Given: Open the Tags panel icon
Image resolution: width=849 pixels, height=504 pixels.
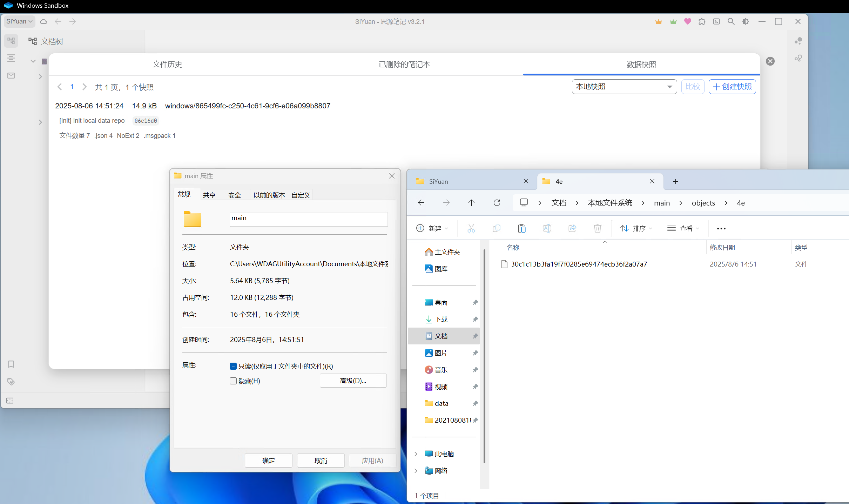Looking at the screenshot, I should point(11,382).
